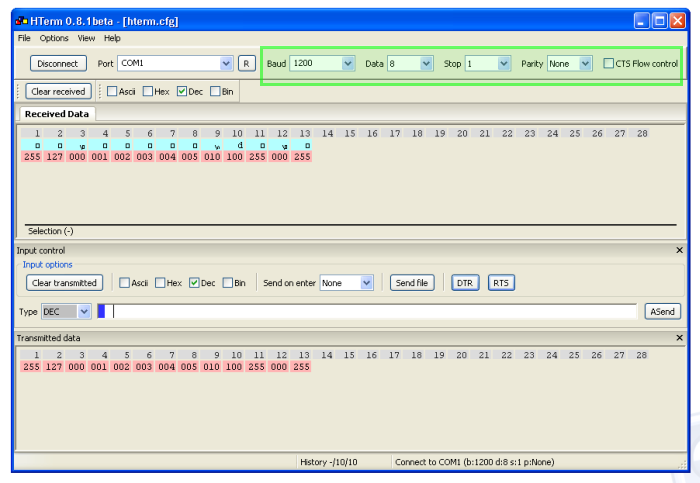The width and height of the screenshot is (700, 483).
Task: Expand the Send on enter dropdown
Action: [x=367, y=283]
